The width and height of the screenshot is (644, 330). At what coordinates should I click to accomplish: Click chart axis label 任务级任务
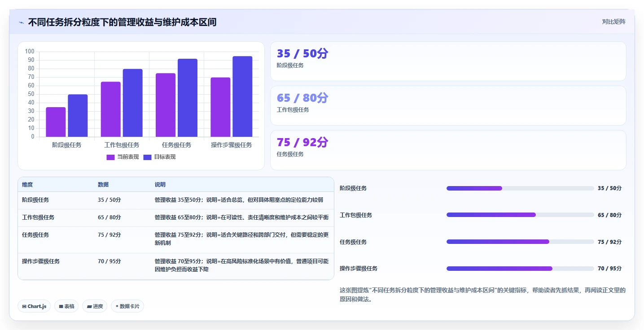177,145
